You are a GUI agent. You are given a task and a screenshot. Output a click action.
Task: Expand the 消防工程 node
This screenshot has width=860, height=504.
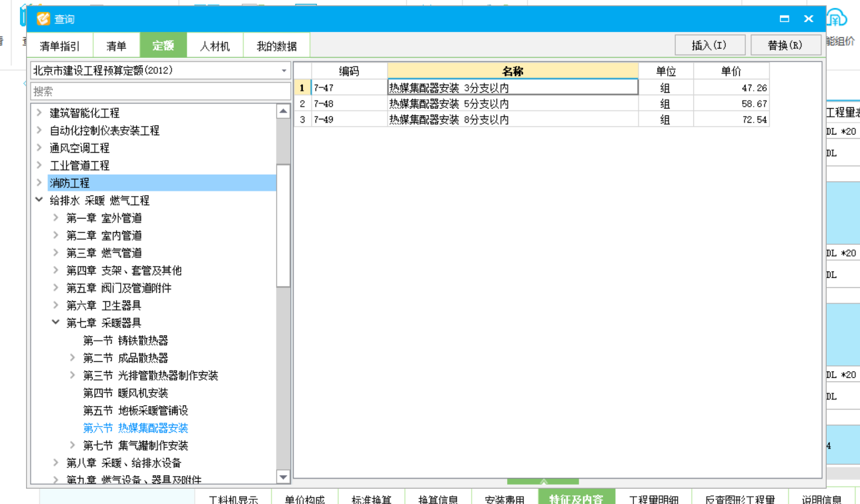(39, 183)
